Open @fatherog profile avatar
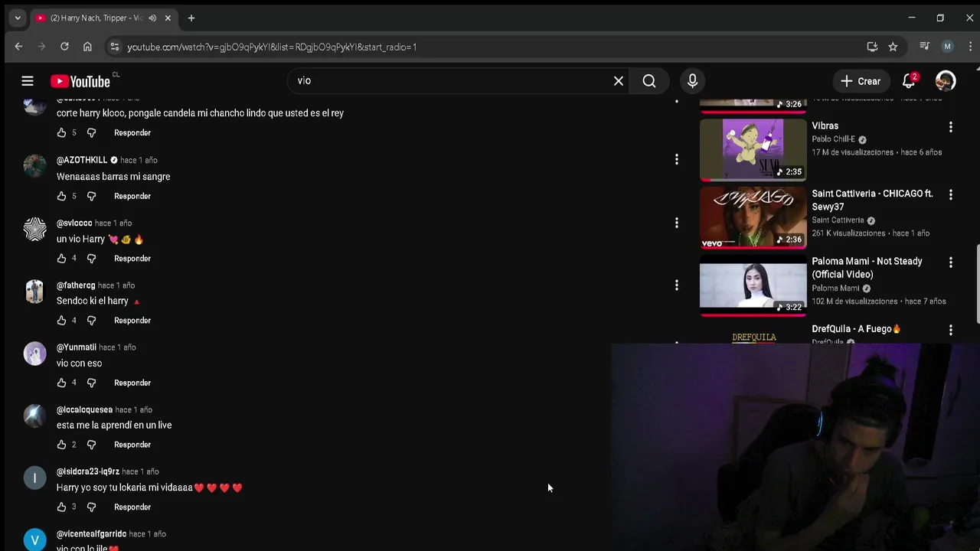The image size is (980, 551). click(x=34, y=292)
